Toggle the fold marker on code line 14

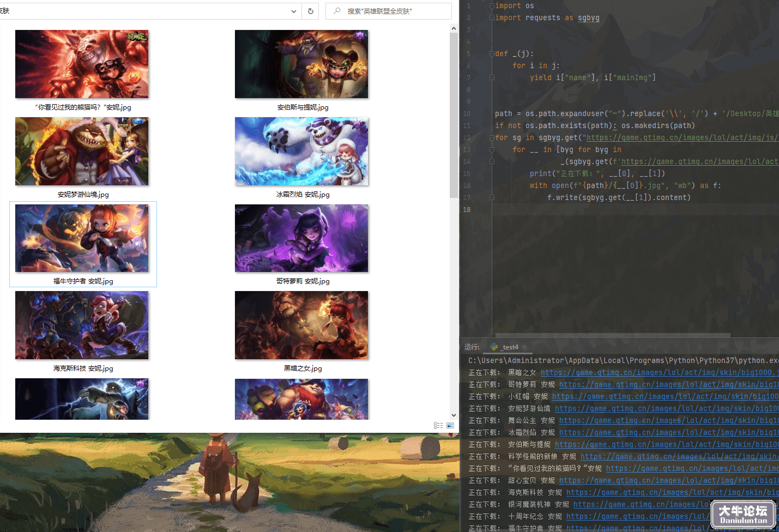tap(492, 161)
